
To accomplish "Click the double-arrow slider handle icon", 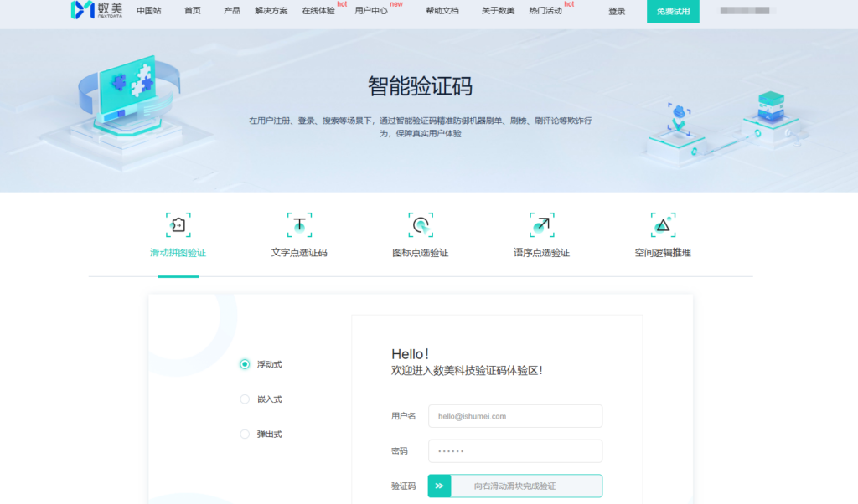I will pyautogui.click(x=438, y=486).
